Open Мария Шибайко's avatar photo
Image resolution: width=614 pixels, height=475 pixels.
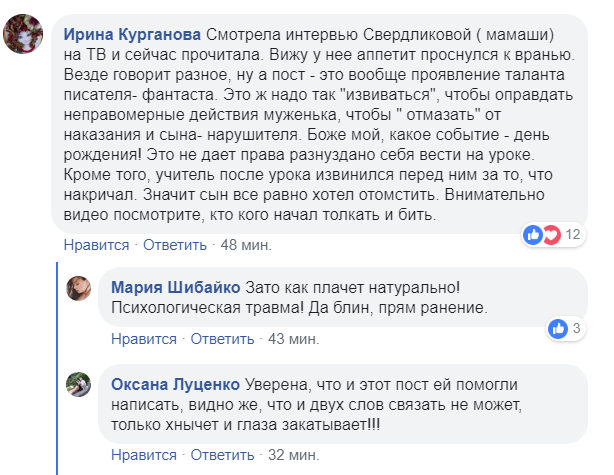pos(80,290)
